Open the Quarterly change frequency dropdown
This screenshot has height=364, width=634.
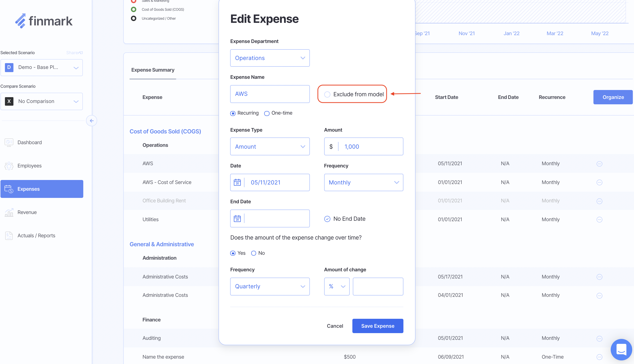270,287
